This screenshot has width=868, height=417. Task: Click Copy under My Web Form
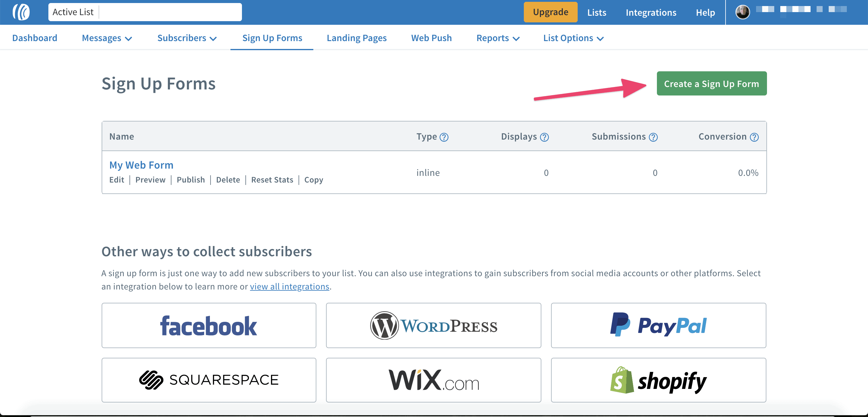(x=314, y=180)
